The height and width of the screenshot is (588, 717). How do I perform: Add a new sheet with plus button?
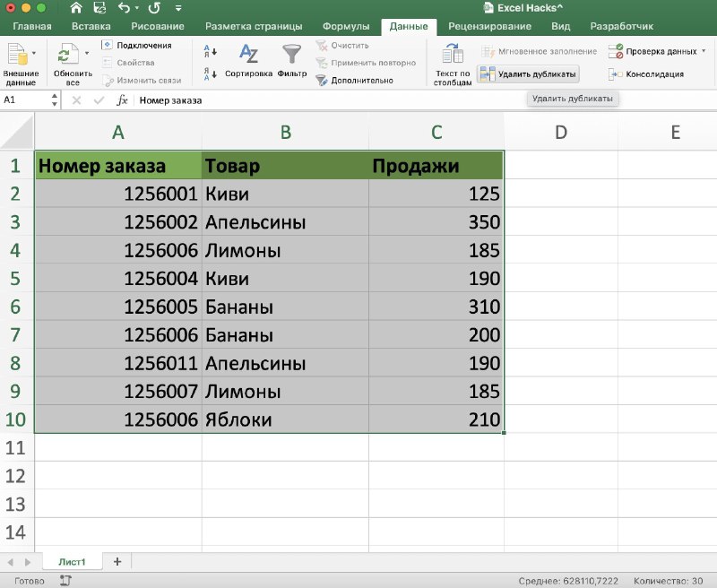[117, 561]
